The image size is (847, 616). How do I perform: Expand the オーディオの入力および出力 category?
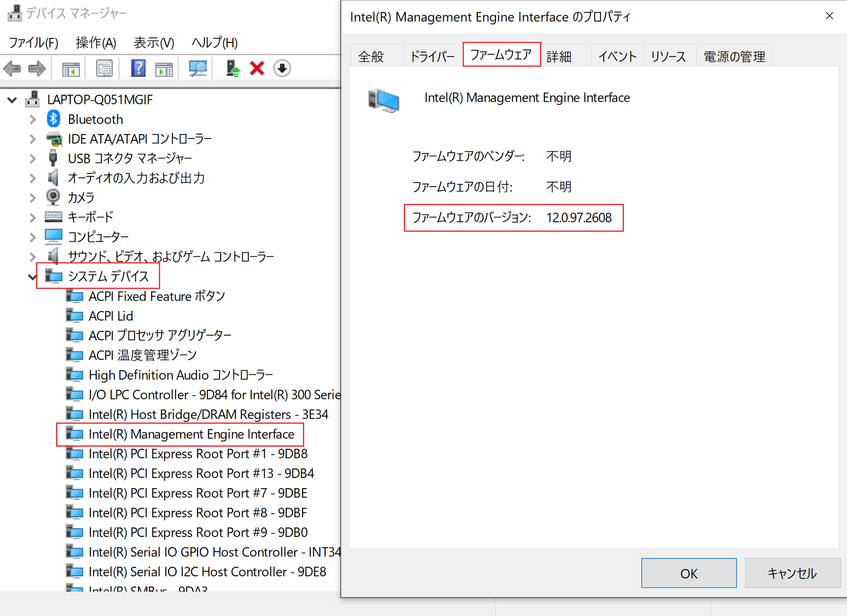(33, 178)
